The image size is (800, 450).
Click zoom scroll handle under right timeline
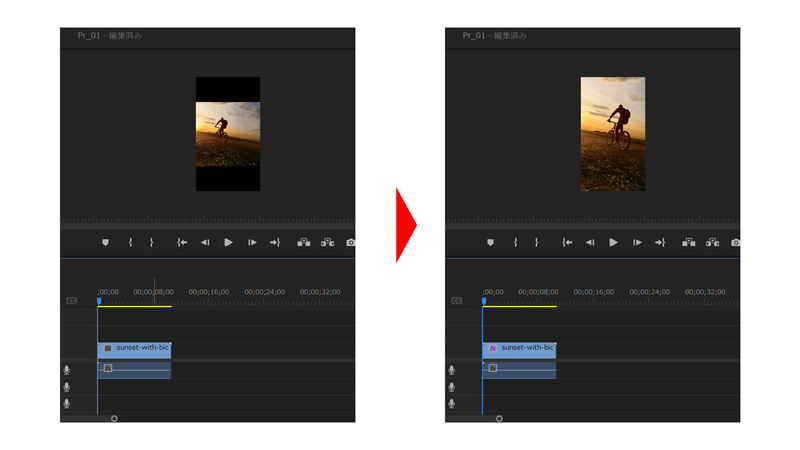pos(499,418)
